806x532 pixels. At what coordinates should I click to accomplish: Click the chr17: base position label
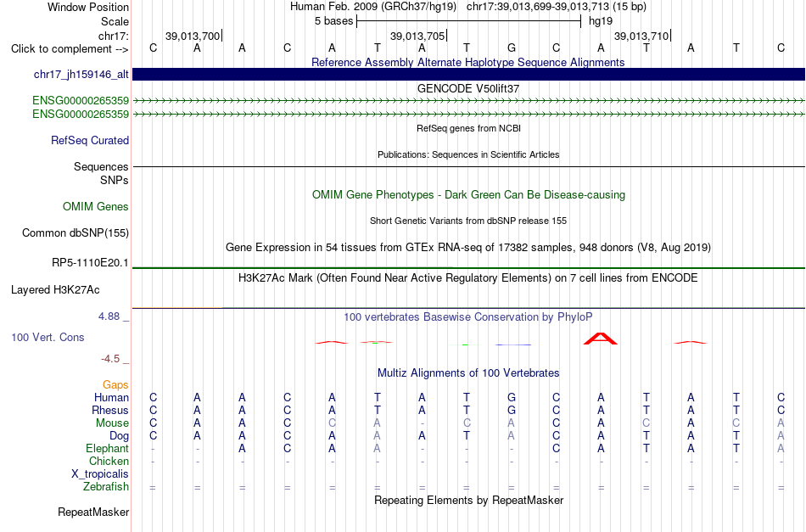114,36
